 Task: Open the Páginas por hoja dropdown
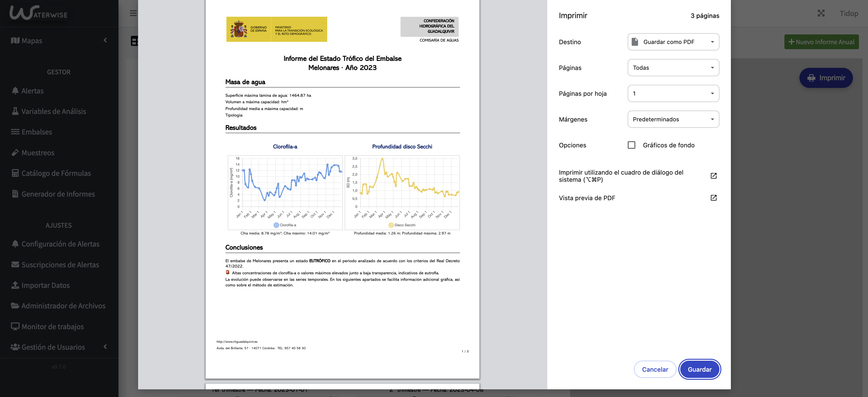[673, 93]
